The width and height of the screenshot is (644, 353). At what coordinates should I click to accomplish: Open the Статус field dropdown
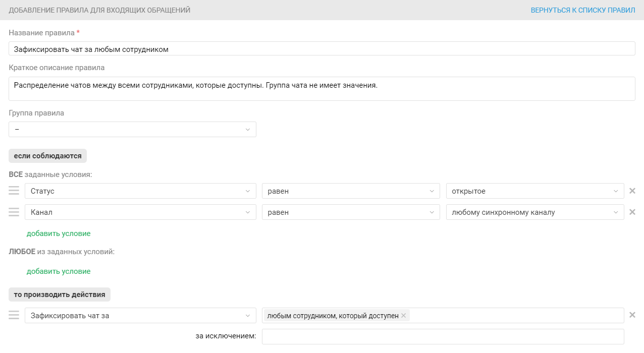140,191
